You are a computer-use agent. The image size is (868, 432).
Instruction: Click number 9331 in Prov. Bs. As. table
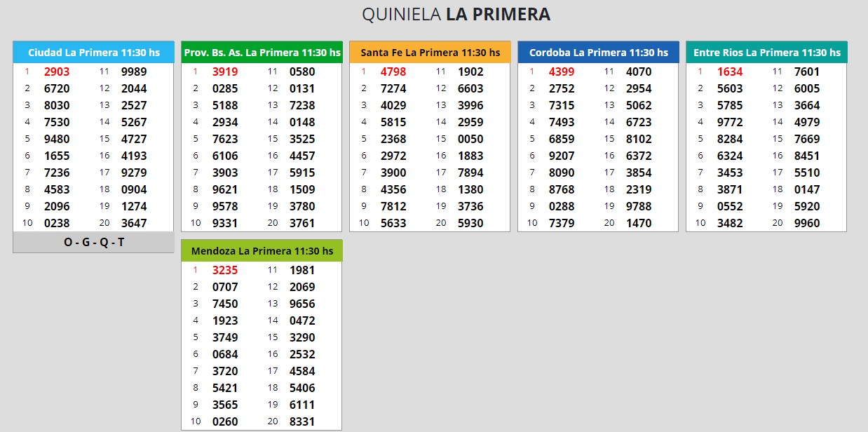225,223
